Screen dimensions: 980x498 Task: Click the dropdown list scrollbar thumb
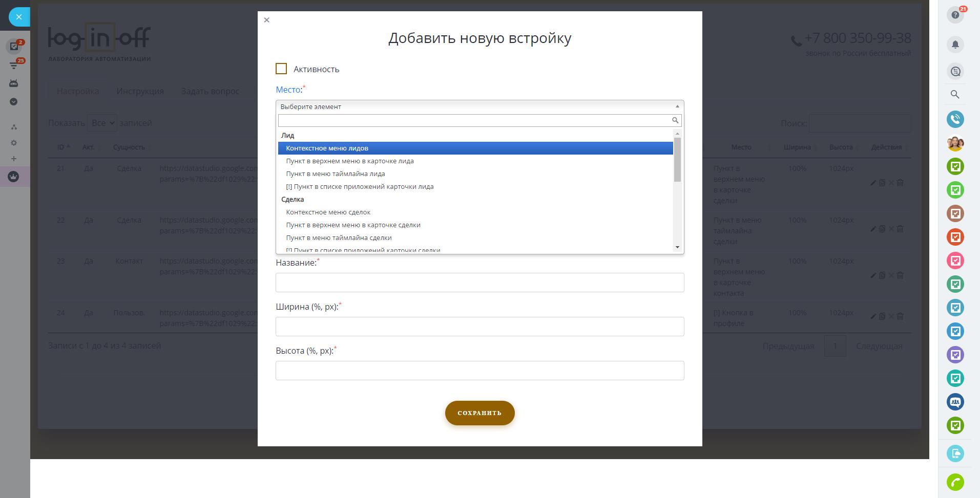pyautogui.click(x=677, y=160)
